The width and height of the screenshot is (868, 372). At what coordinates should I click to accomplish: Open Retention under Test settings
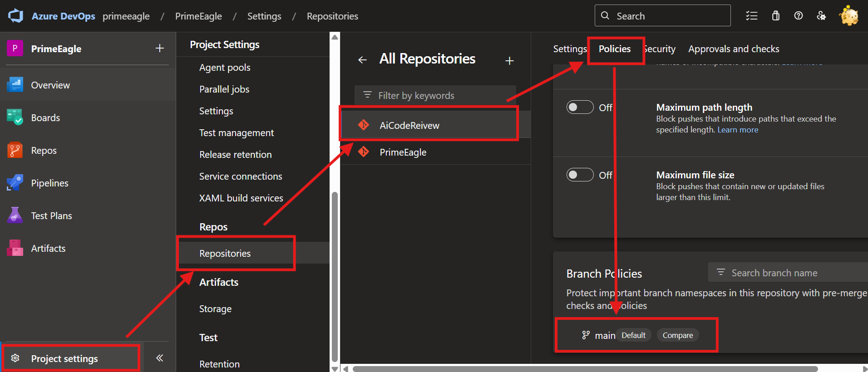[219, 364]
